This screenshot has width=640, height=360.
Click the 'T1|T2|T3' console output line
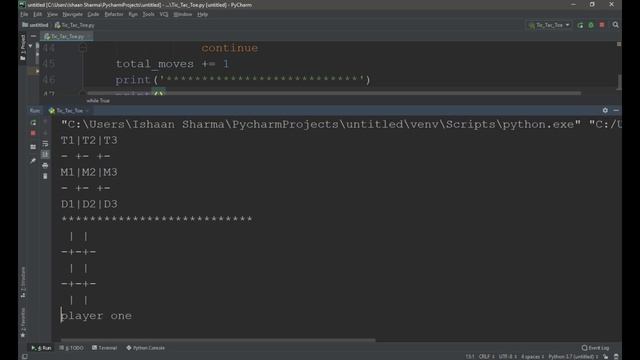pos(89,140)
